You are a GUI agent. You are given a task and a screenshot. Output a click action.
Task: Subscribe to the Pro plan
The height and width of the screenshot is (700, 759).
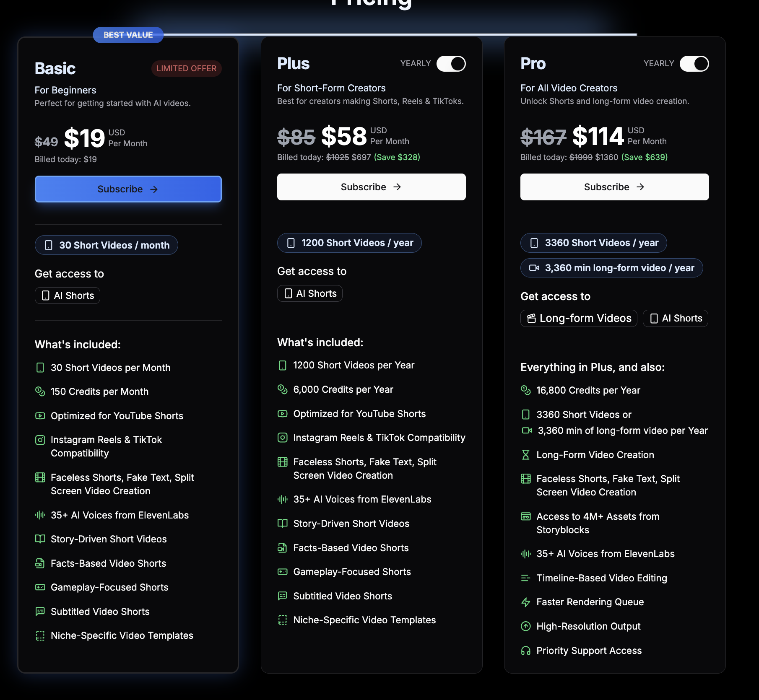pyautogui.click(x=614, y=187)
